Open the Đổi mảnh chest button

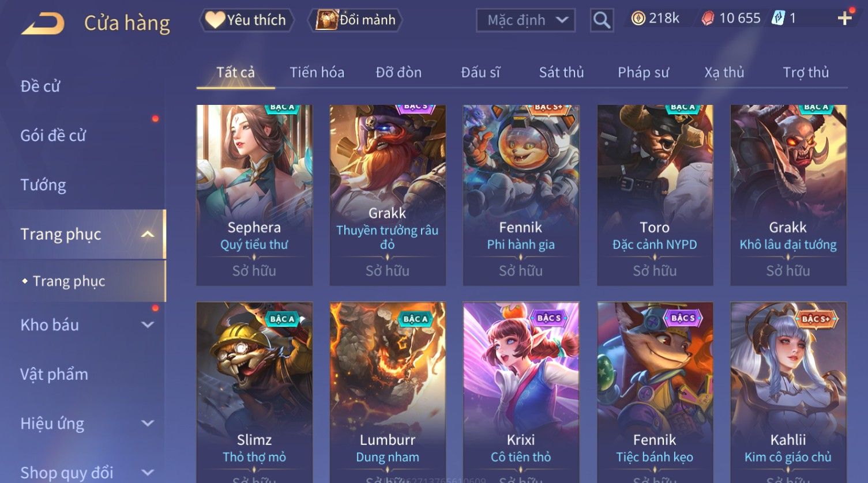pyautogui.click(x=355, y=20)
